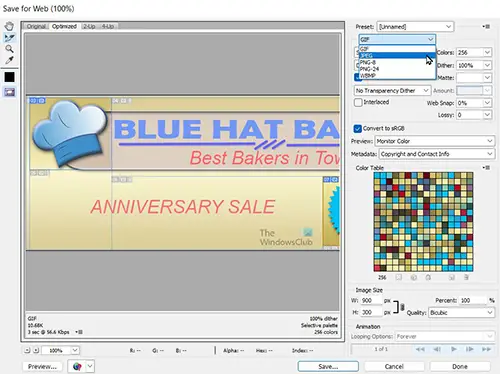Image resolution: width=500 pixels, height=374 pixels.
Task: Jump to the first animation frame
Action: pyautogui.click(x=420, y=349)
